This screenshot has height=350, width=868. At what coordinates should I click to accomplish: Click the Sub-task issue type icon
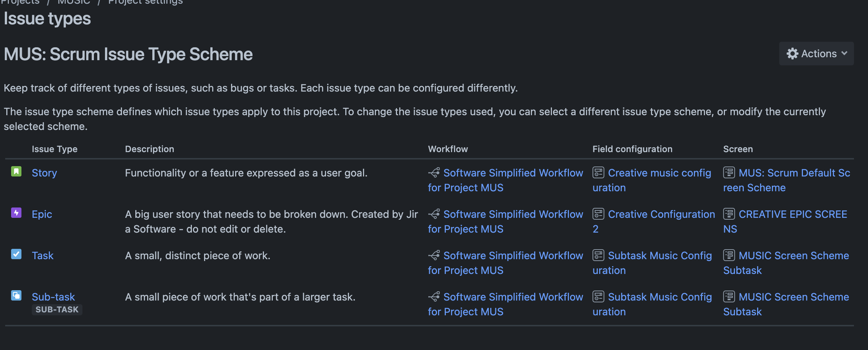(x=16, y=295)
